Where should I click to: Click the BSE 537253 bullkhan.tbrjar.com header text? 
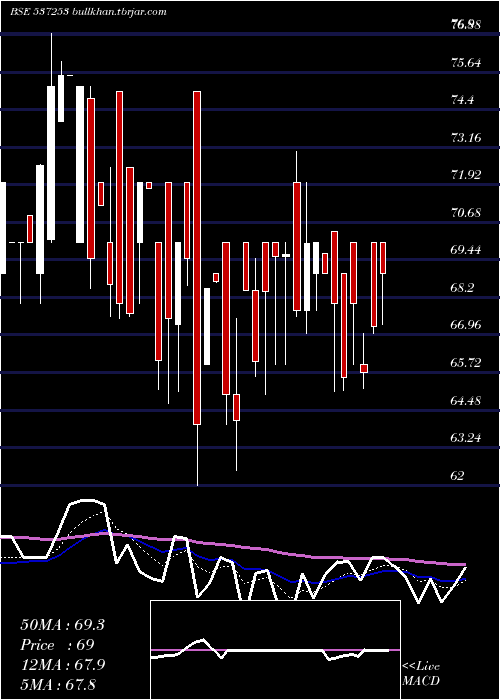tap(88, 12)
